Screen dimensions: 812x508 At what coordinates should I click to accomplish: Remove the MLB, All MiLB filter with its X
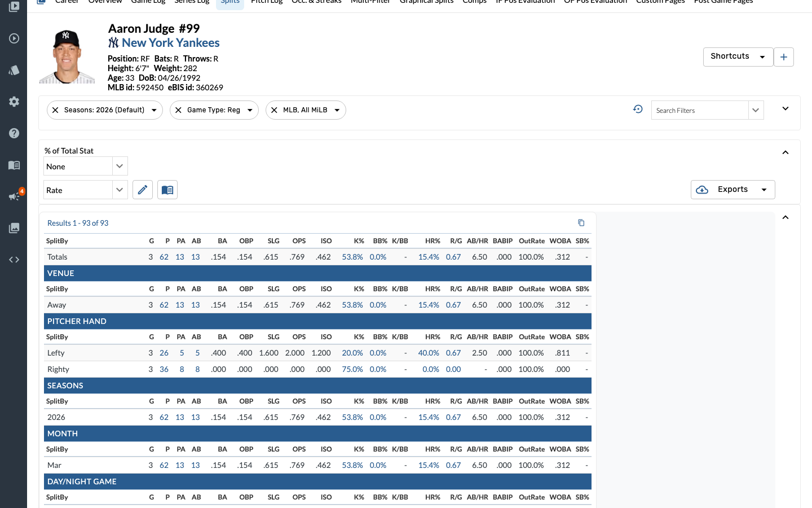click(274, 110)
